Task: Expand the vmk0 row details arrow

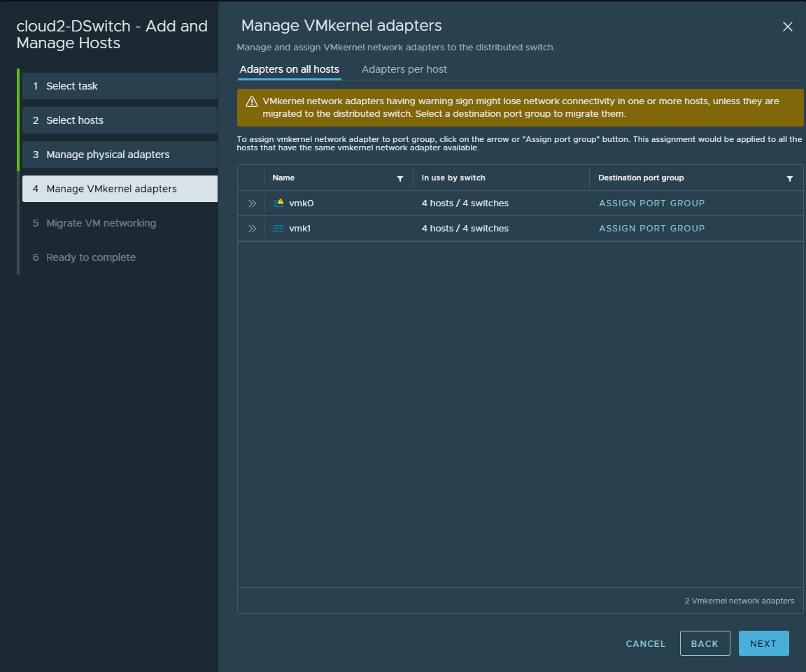Action: pos(252,203)
